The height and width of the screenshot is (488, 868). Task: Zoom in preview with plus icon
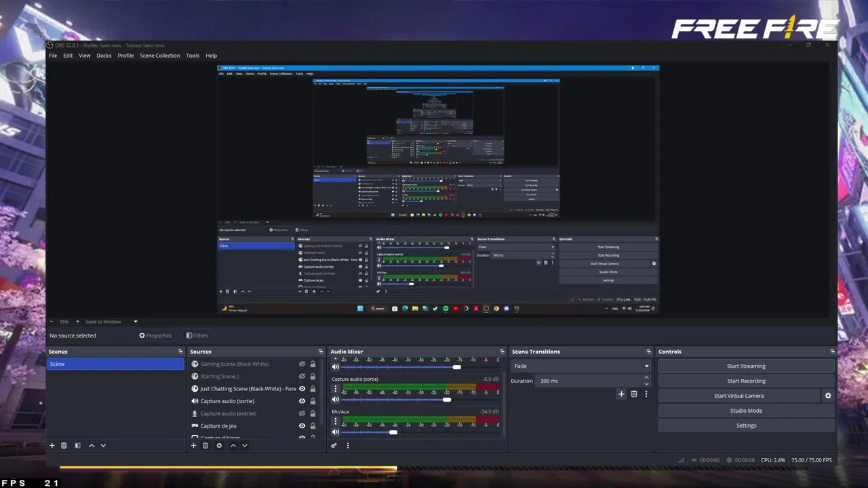(77, 322)
